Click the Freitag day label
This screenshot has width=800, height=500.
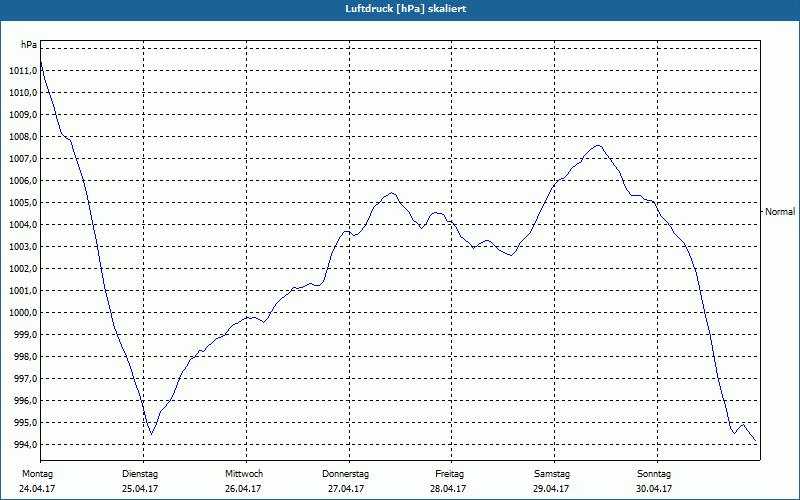pyautogui.click(x=449, y=474)
